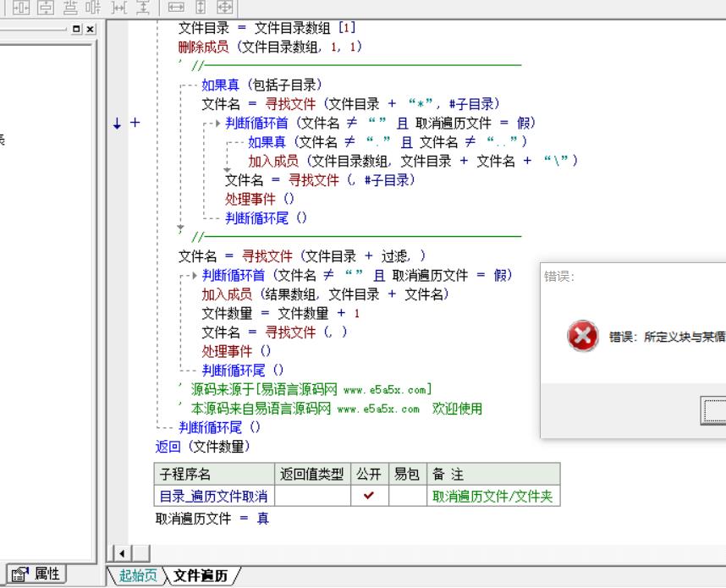Click the make same width toolbar icon
The image size is (726, 588).
pos(176,7)
